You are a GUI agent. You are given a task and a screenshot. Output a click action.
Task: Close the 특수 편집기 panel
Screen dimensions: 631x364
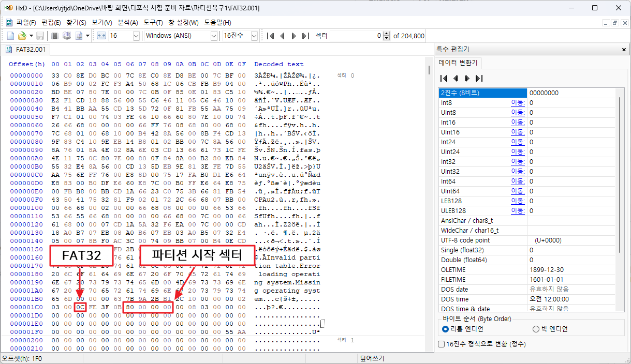pos(623,50)
